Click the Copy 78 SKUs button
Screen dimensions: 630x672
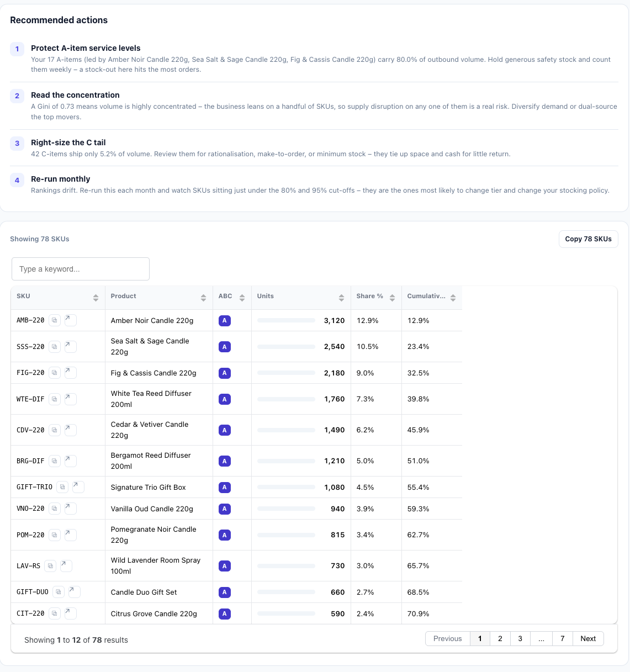(589, 239)
